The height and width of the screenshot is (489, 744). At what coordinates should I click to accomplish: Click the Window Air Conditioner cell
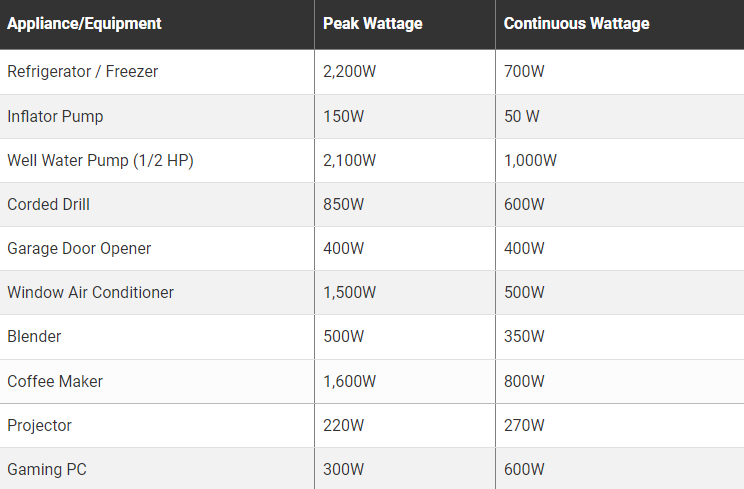click(x=90, y=292)
